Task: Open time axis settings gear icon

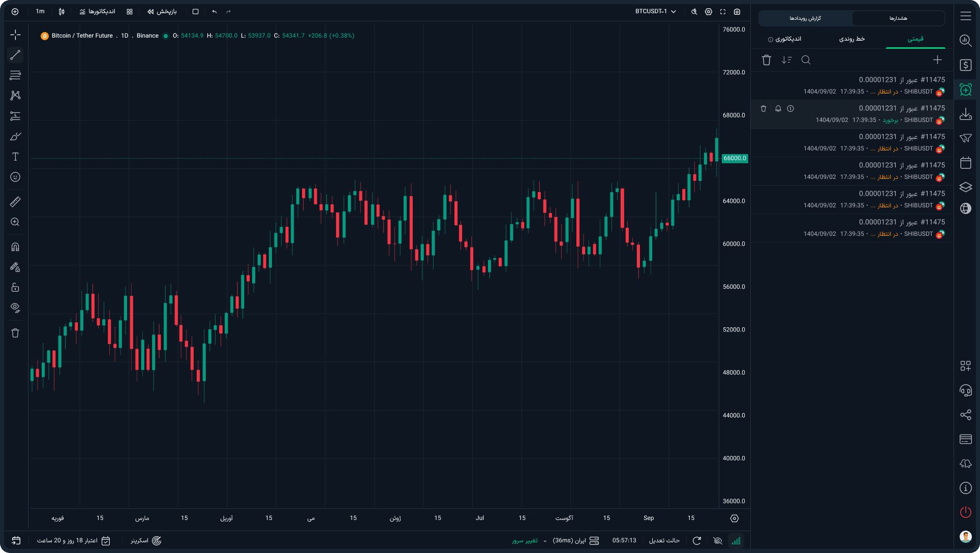Action: [734, 518]
